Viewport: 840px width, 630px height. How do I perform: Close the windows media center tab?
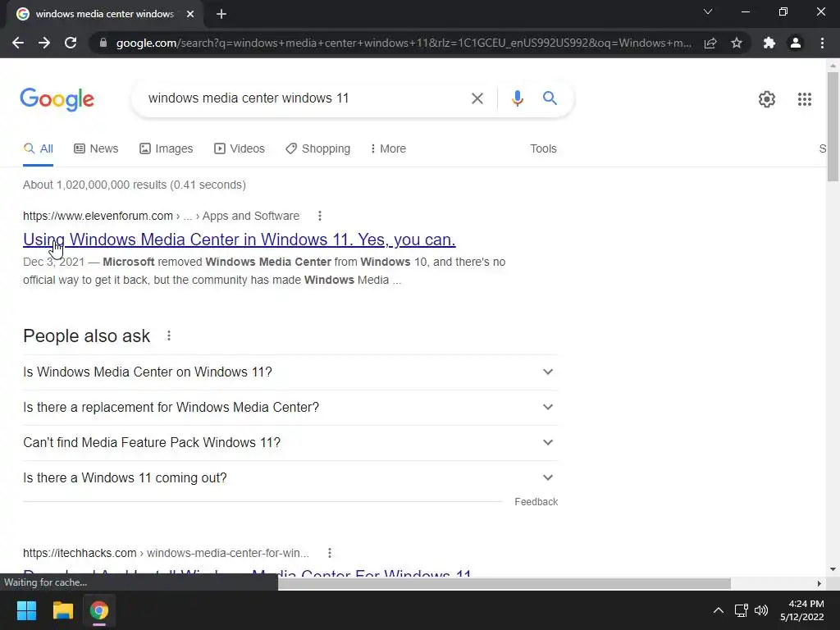pyautogui.click(x=190, y=14)
